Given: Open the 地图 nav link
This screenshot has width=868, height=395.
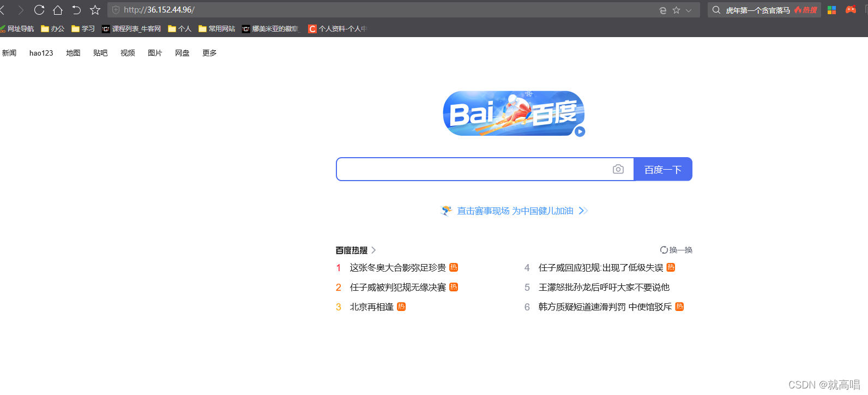Looking at the screenshot, I should tap(73, 53).
